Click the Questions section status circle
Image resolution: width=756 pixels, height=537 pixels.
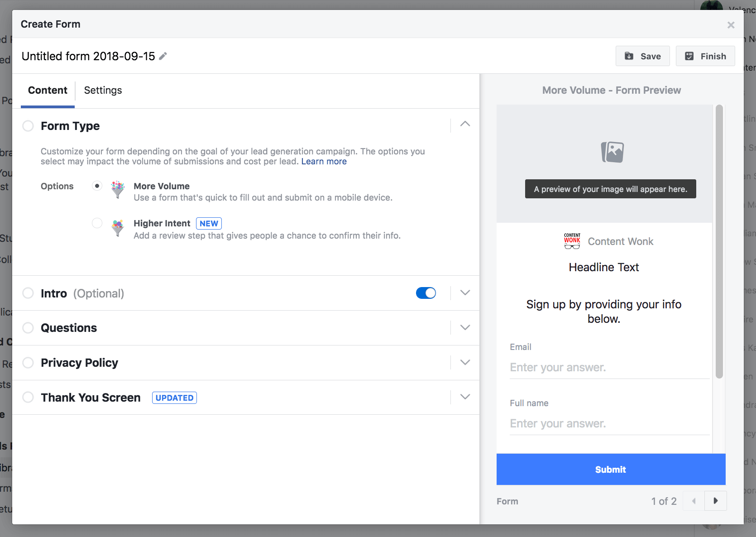coord(28,328)
